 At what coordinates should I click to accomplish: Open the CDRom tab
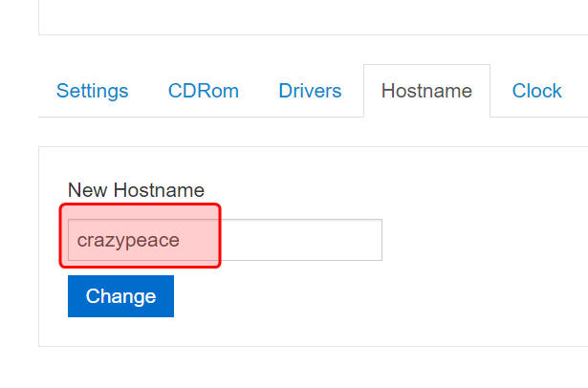203,91
